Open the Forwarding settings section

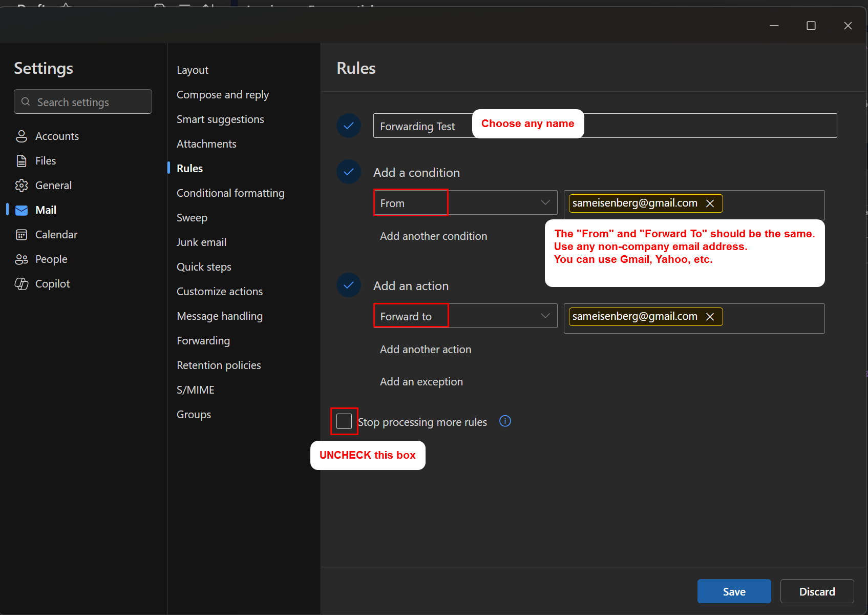203,341
